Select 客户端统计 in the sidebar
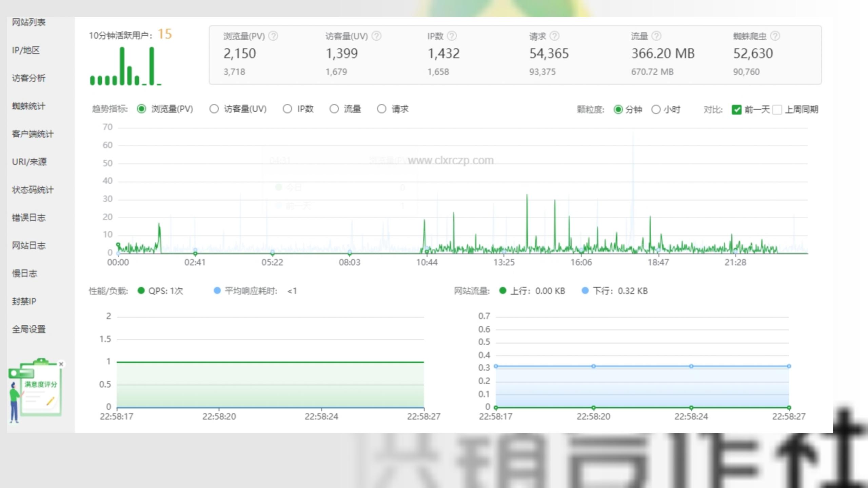This screenshot has width=868, height=488. coord(33,134)
